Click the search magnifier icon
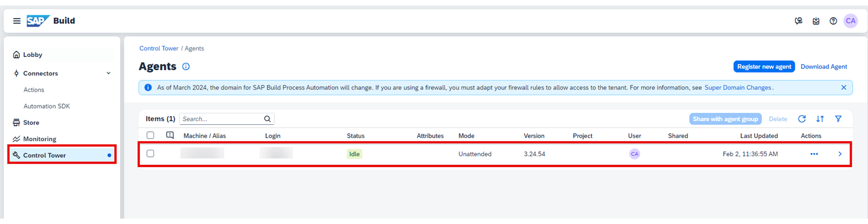The height and width of the screenshot is (224, 868). (267, 119)
